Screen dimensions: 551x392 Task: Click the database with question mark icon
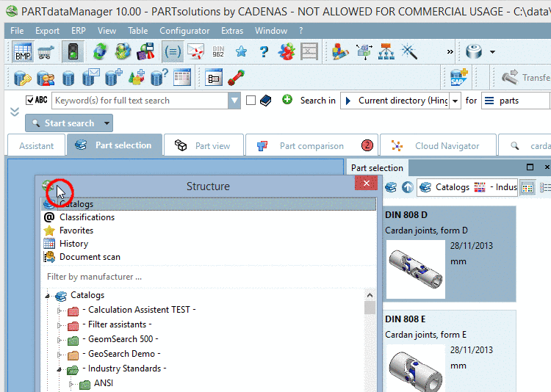pyautogui.click(x=159, y=78)
